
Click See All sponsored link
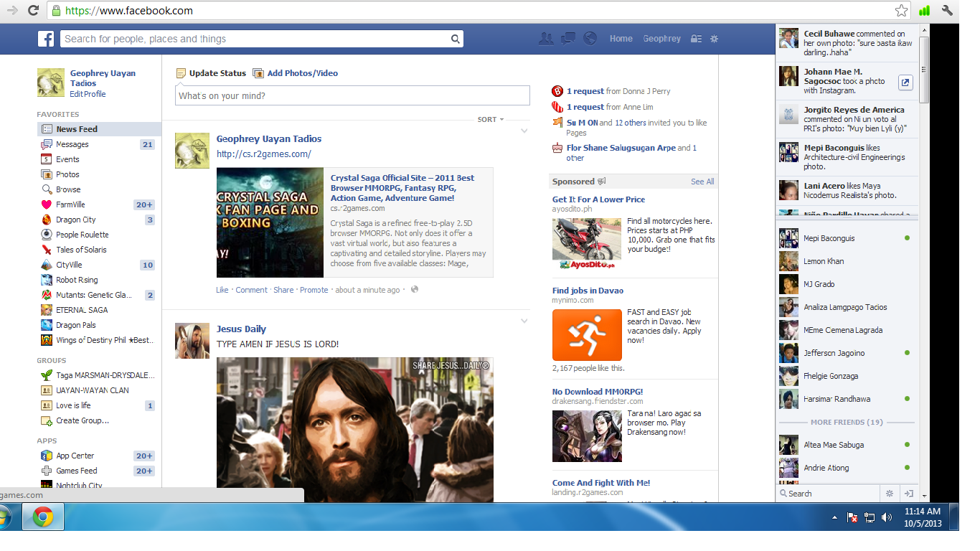702,182
